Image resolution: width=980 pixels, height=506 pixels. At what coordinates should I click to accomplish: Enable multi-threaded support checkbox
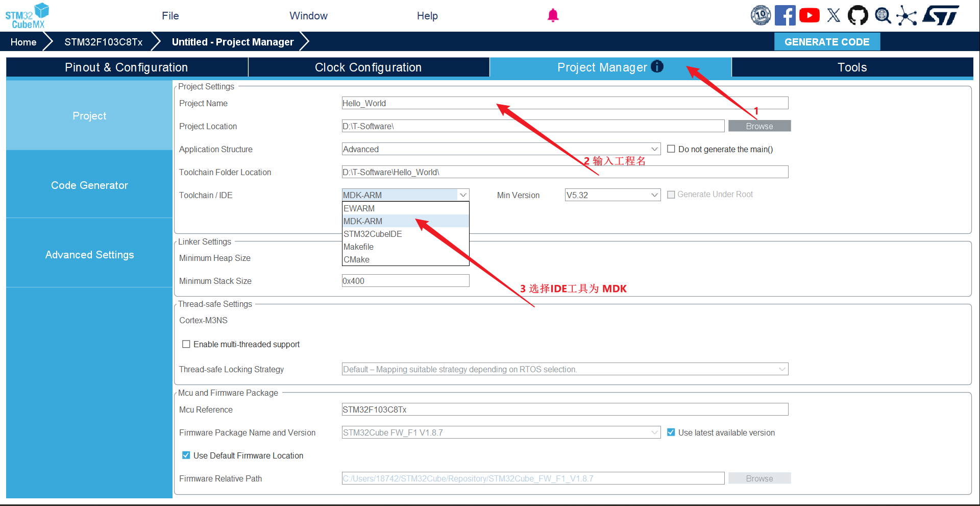coord(186,344)
